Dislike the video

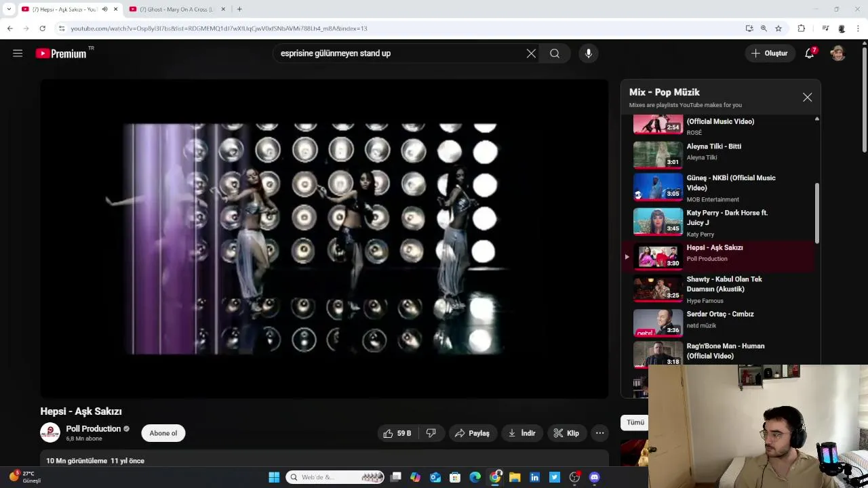tap(431, 433)
